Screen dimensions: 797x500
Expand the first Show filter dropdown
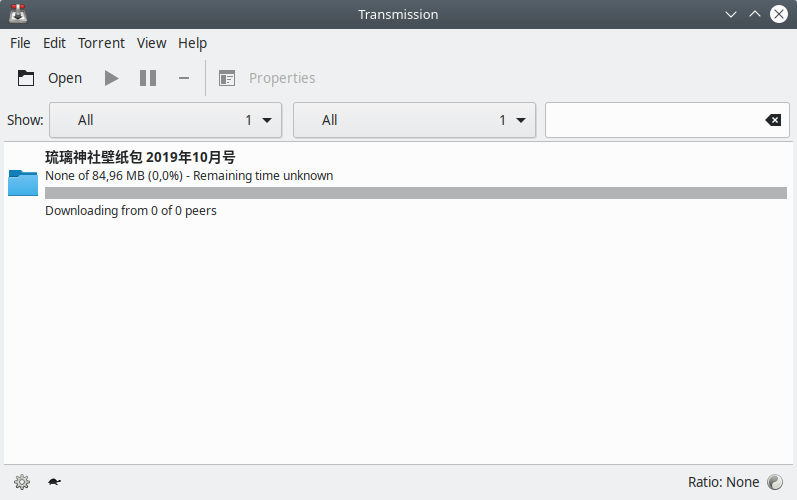(166, 120)
